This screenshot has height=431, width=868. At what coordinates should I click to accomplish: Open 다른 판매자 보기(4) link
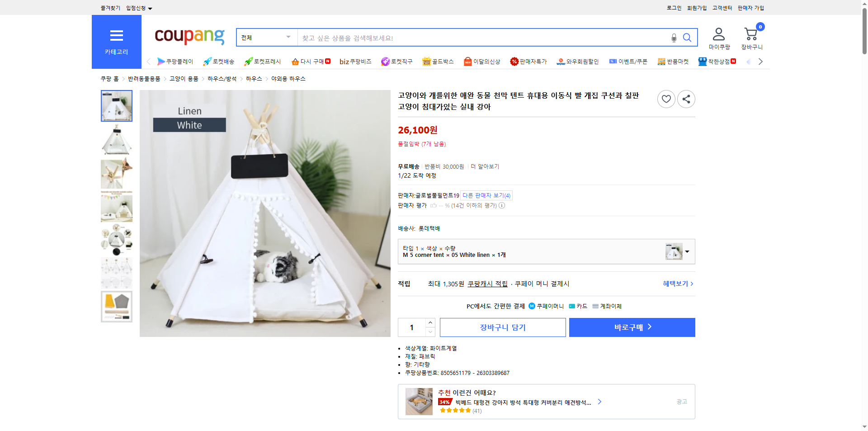coord(486,195)
